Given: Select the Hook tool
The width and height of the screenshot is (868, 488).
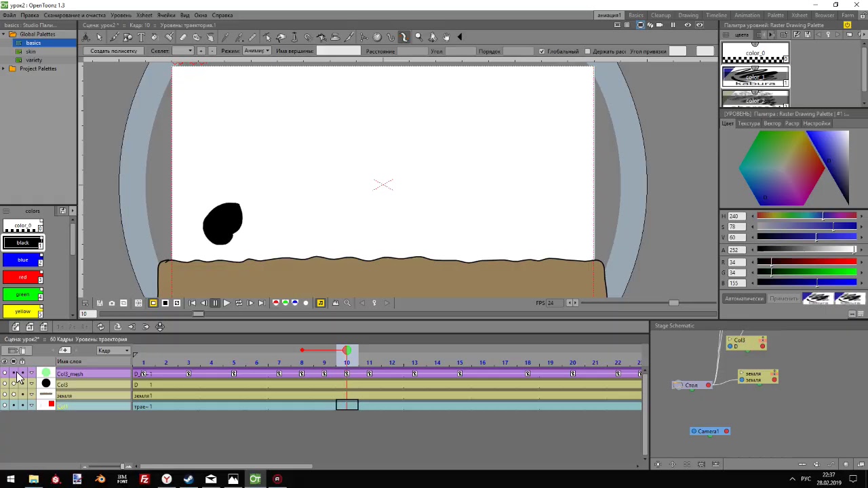Looking at the screenshot, I should [x=390, y=37].
